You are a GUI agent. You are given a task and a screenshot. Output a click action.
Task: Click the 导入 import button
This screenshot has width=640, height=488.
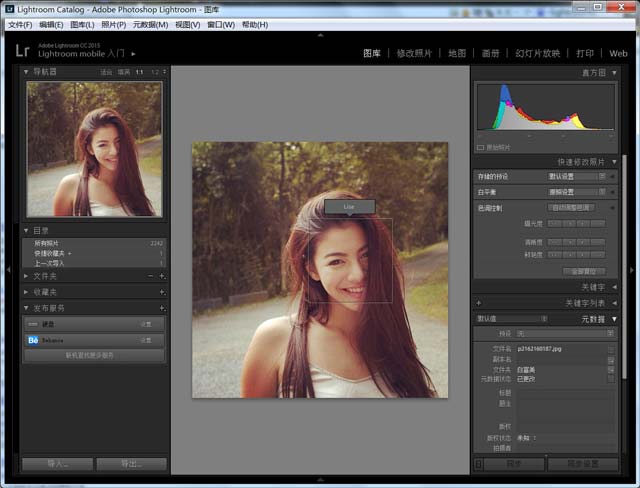click(58, 464)
